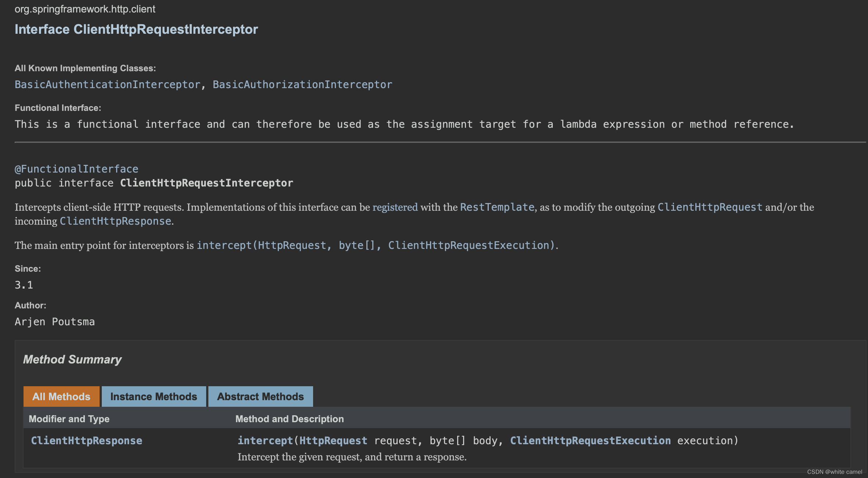Viewport: 868px width, 478px height.
Task: Open the ClientHttpResponse return type link in the table
Action: [x=86, y=441]
